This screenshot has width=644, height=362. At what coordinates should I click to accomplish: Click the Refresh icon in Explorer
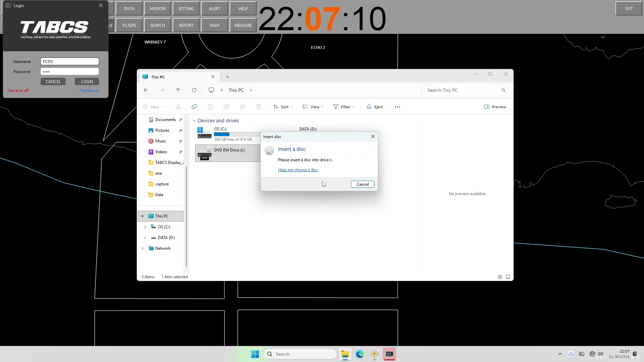tap(194, 90)
